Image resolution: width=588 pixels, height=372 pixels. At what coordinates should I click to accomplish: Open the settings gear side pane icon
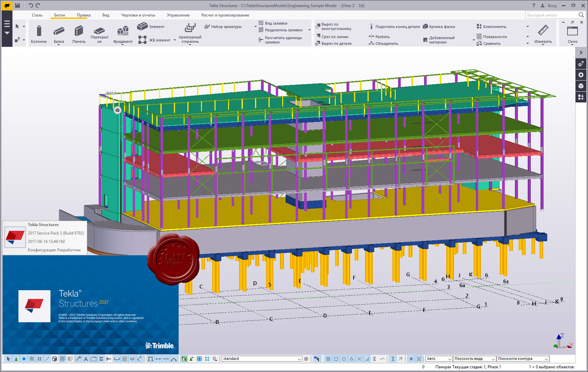click(581, 75)
